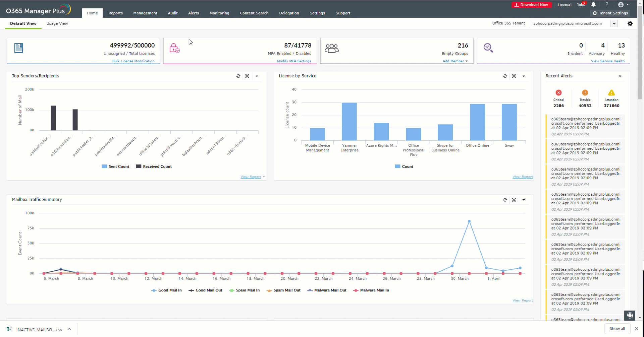Open the help question mark icon
Viewport: 644px width, 337px height.
click(x=607, y=5)
